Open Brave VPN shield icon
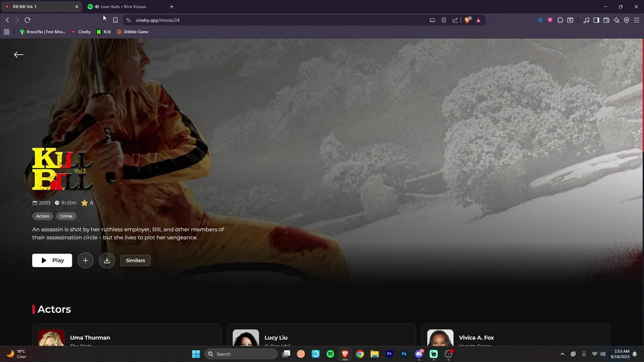644x362 pixels. pos(626,20)
